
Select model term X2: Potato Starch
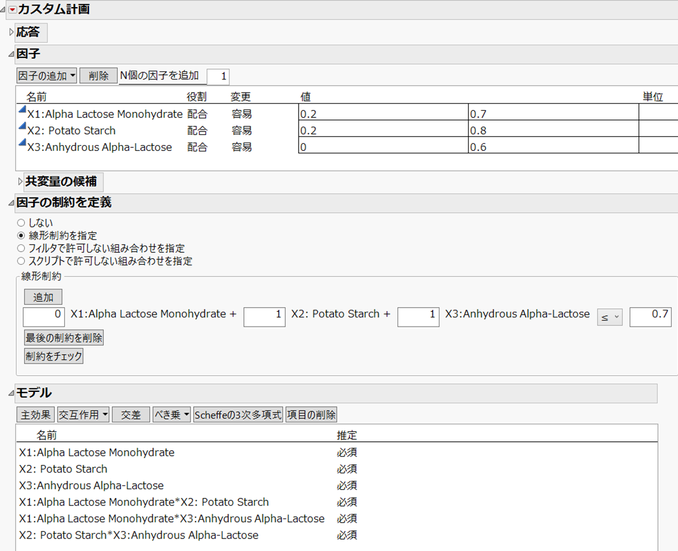click(63, 469)
